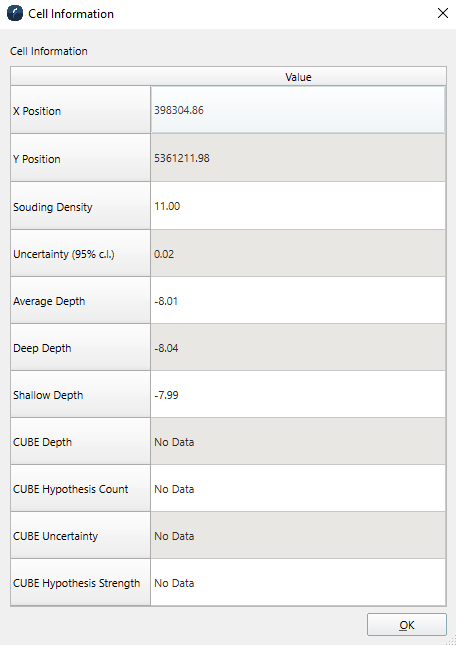Confirm dialog with OK button
The width and height of the screenshot is (456, 645).
(407, 625)
